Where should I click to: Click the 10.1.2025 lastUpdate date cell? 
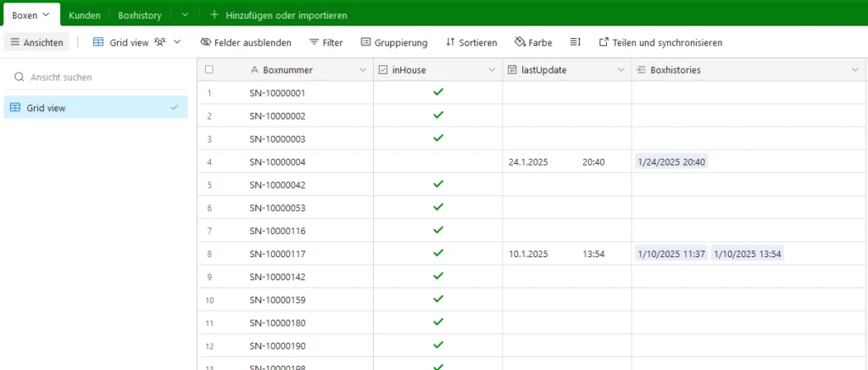(x=567, y=254)
